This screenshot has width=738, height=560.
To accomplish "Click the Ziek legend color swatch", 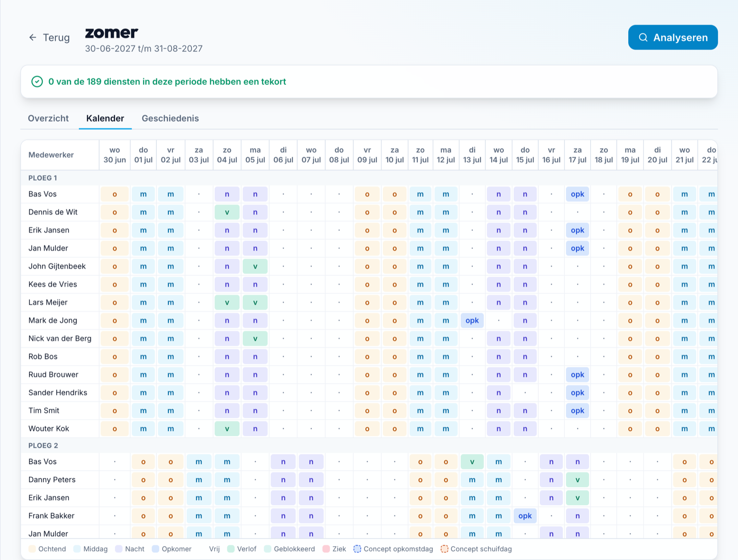I will click(326, 549).
